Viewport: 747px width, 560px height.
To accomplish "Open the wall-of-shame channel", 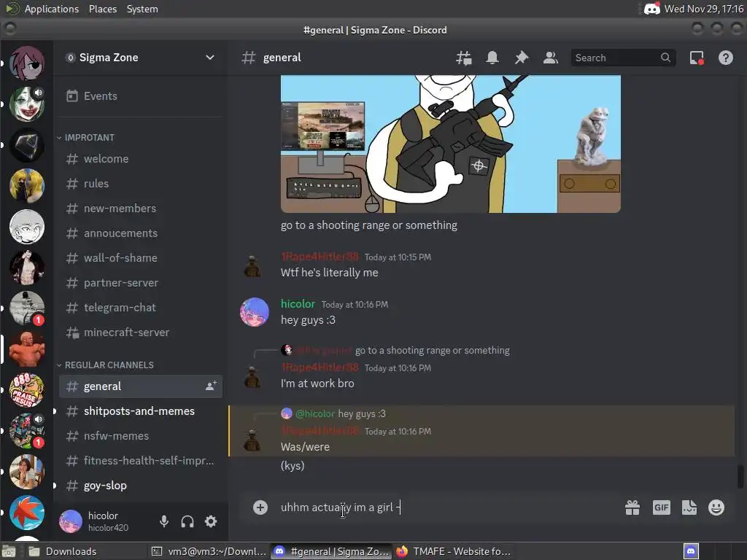I will coord(140,258).
